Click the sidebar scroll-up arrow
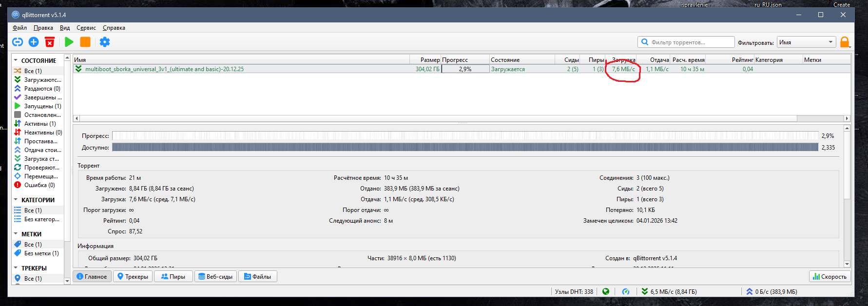The image size is (868, 306). pyautogui.click(x=67, y=57)
